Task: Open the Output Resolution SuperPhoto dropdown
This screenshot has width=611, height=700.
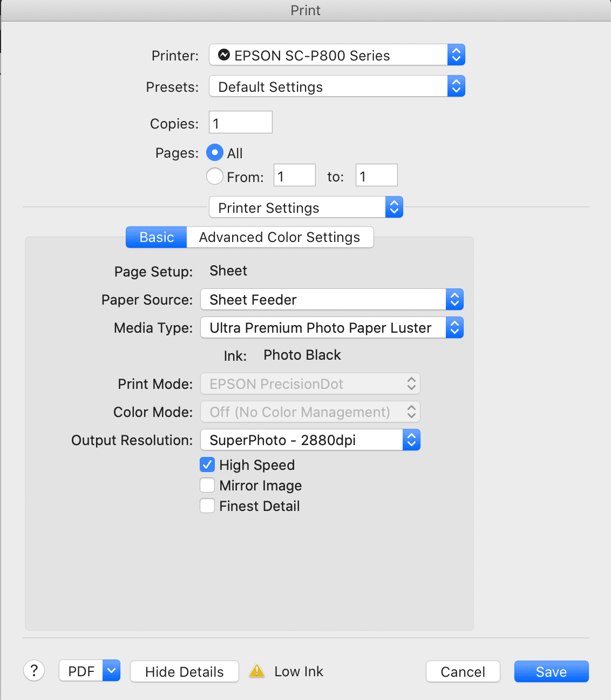Action: click(310, 440)
